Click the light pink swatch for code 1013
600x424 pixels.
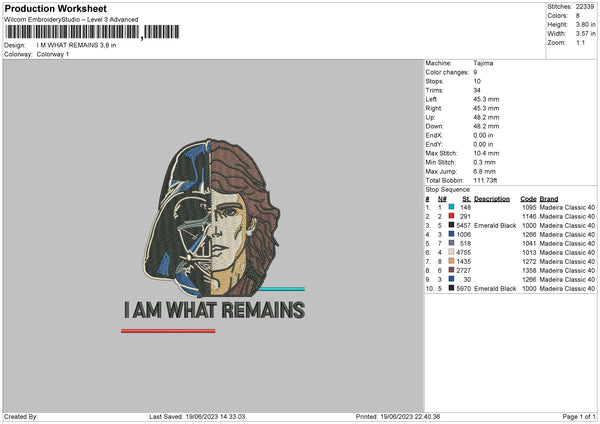452,252
